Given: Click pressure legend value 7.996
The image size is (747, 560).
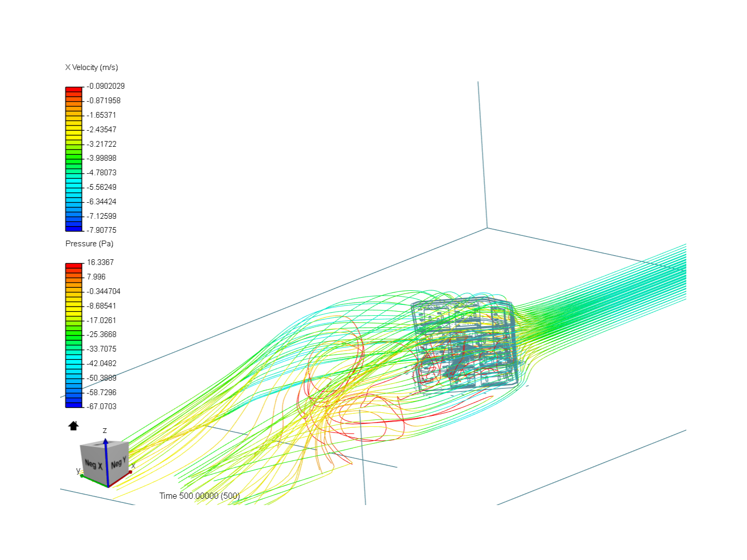Looking at the screenshot, I should [96, 277].
